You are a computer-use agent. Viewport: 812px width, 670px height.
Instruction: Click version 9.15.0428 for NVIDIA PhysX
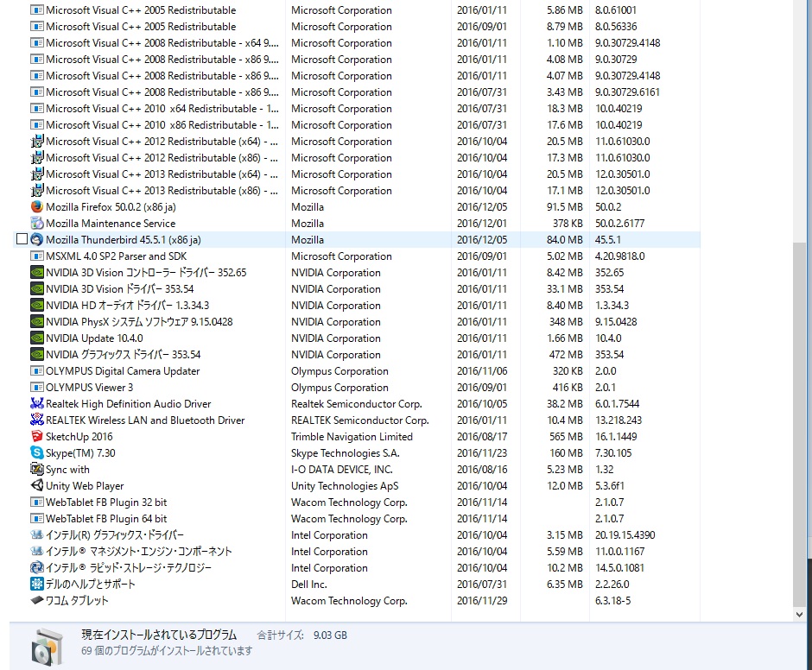pyautogui.click(x=616, y=321)
